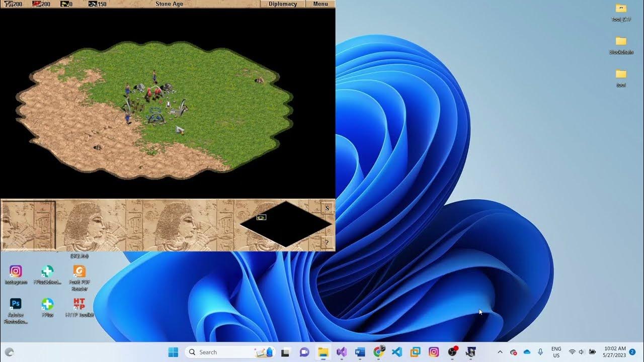This screenshot has width=644, height=362.
Task: Open the clock and date calendar
Action: click(x=614, y=352)
